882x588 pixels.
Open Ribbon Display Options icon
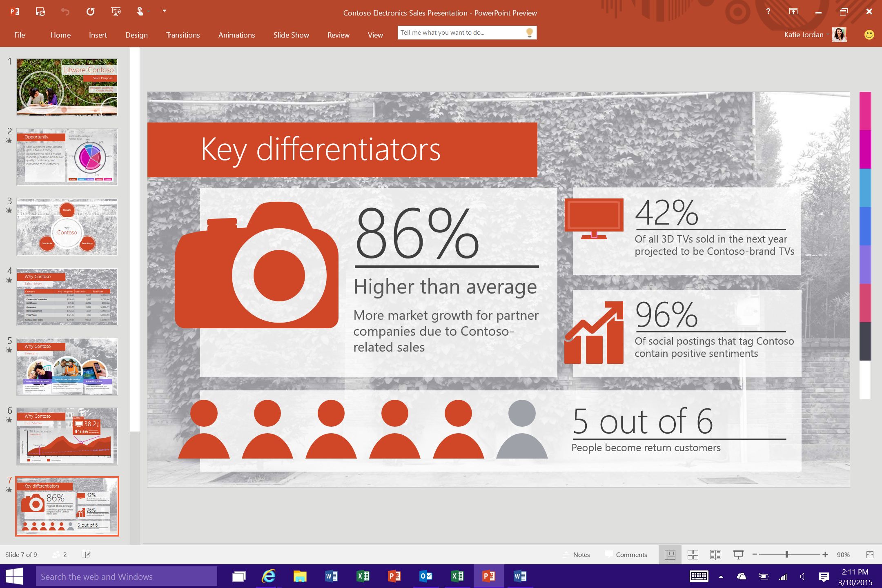coord(793,11)
